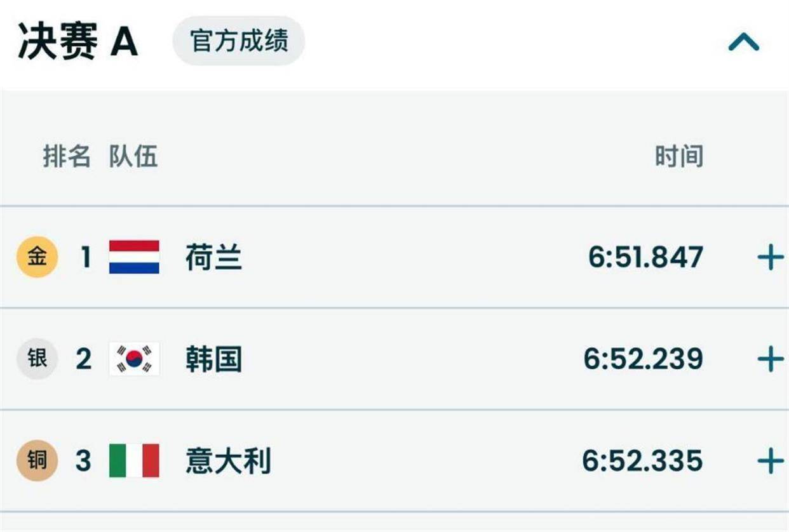Expand the 意大利 result row details
This screenshot has height=532, width=789.
coord(770,461)
